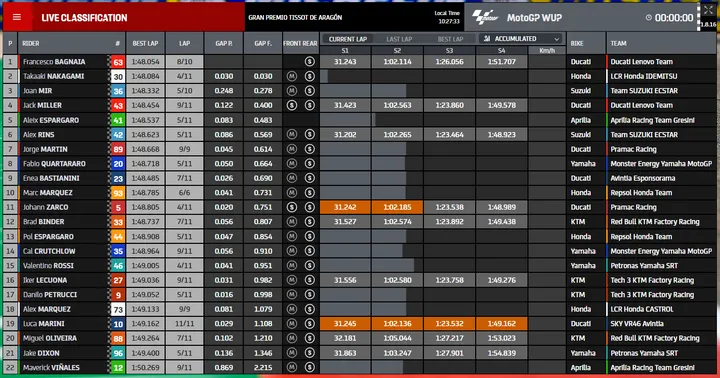This screenshot has height=378, width=720.
Task: Open the hamburger menu
Action: 17,17
